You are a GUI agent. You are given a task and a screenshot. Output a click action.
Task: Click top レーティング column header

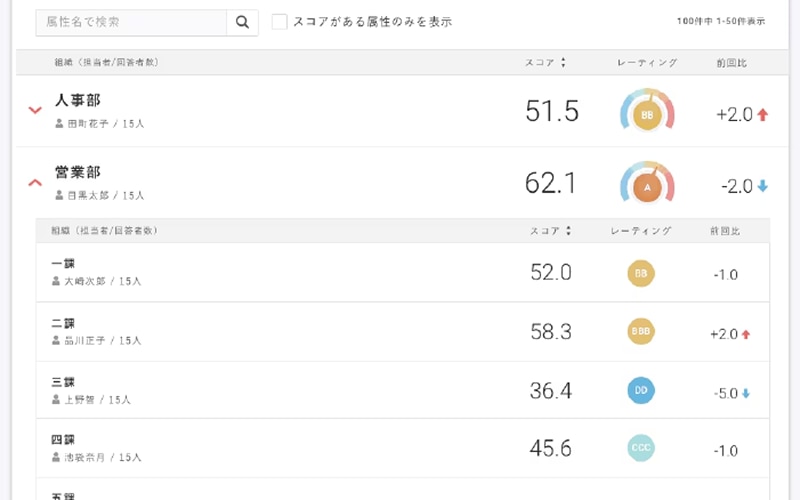[647, 63]
